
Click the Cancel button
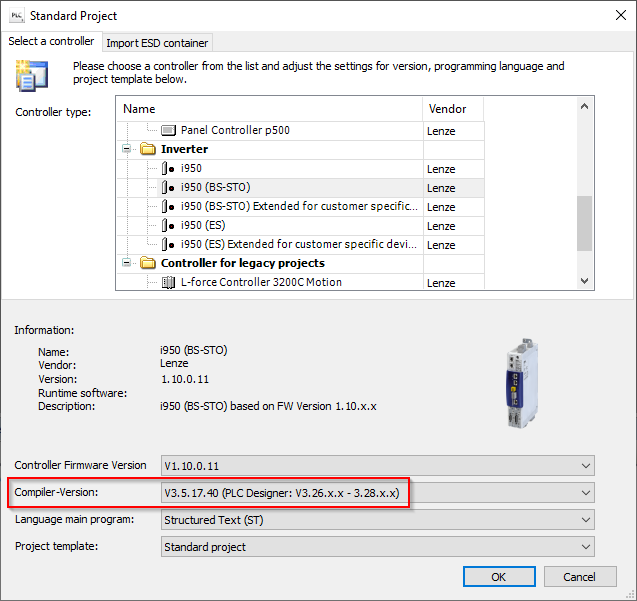click(x=580, y=577)
